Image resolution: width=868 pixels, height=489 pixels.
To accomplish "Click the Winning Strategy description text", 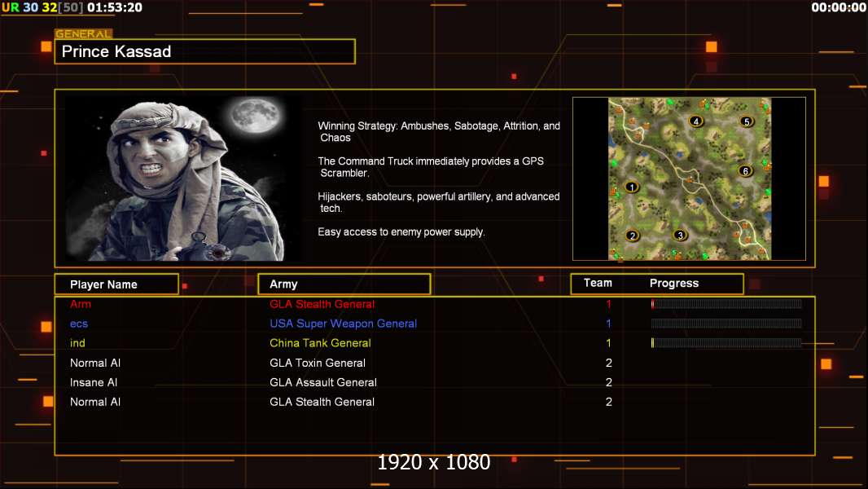I will [x=439, y=132].
